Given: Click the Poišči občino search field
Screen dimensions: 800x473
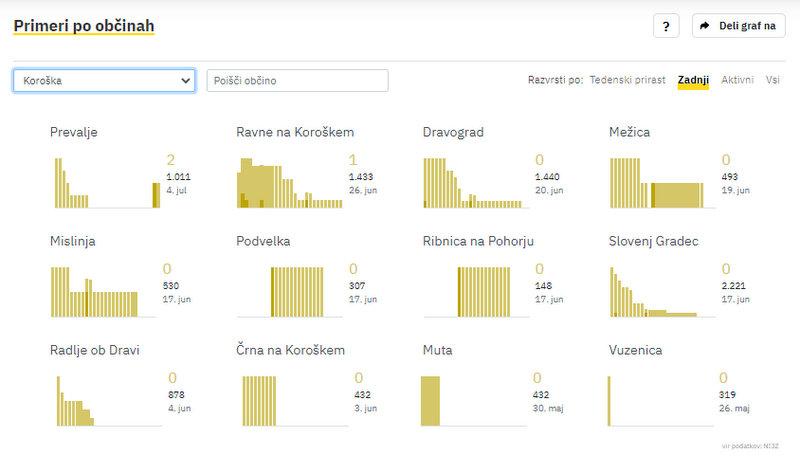Looking at the screenshot, I should [297, 80].
